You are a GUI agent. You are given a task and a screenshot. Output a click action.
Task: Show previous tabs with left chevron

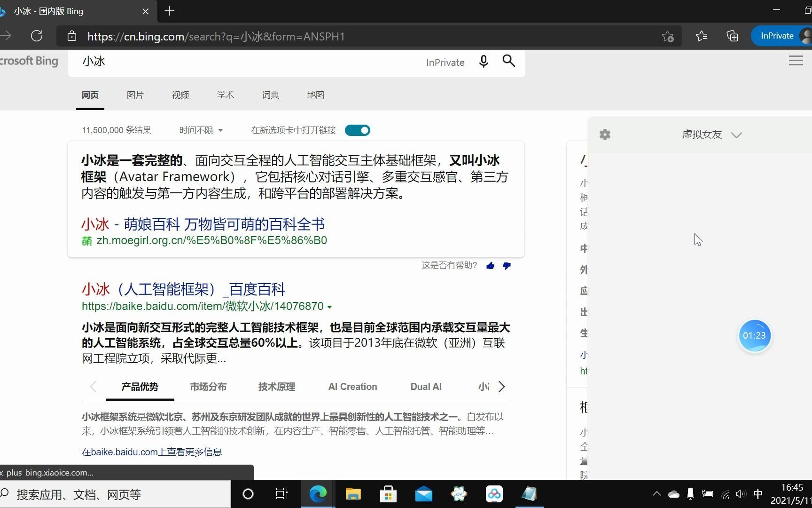click(x=93, y=387)
